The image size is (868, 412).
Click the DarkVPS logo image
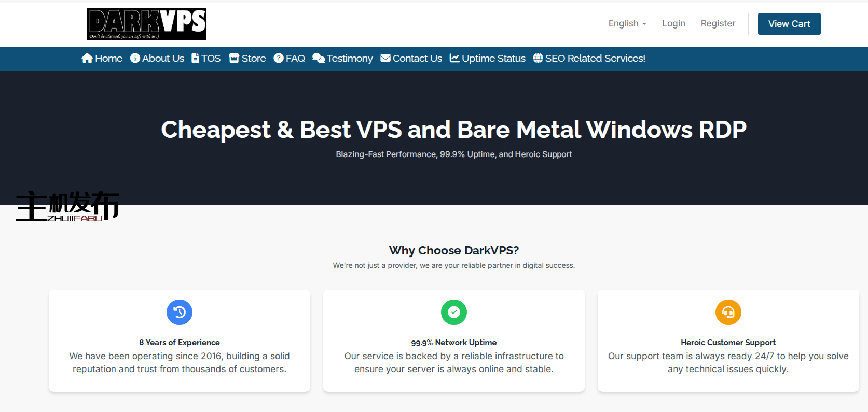[147, 24]
